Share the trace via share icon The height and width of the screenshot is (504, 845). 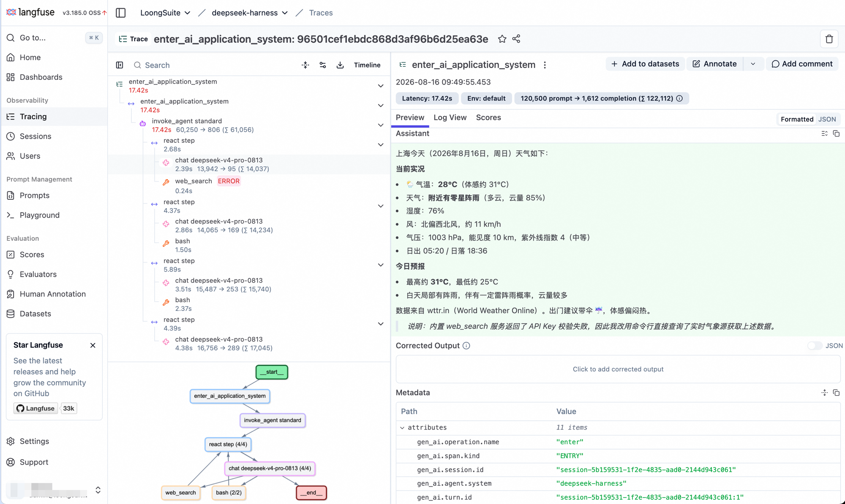coord(516,39)
